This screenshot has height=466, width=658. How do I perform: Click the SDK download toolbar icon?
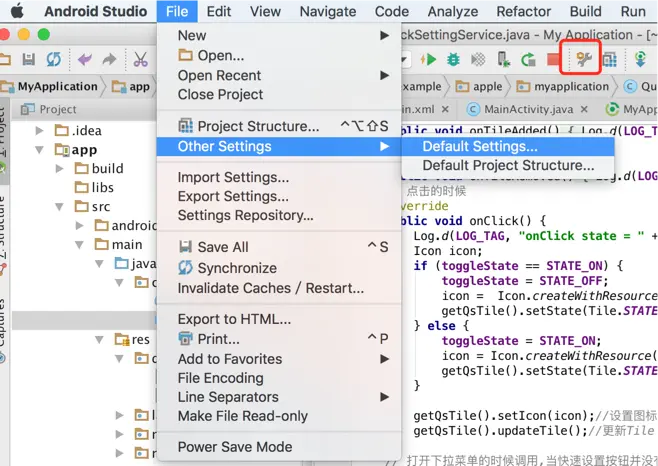[x=640, y=59]
